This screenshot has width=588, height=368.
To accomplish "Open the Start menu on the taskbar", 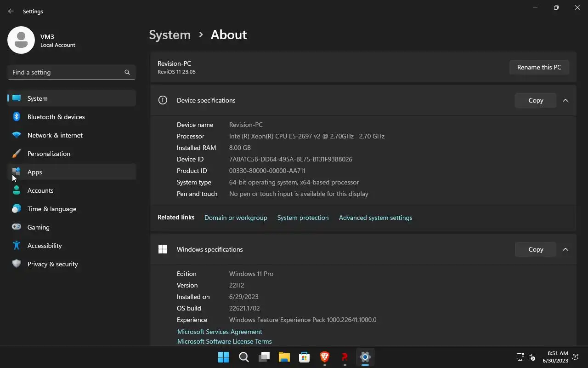I will tap(223, 357).
